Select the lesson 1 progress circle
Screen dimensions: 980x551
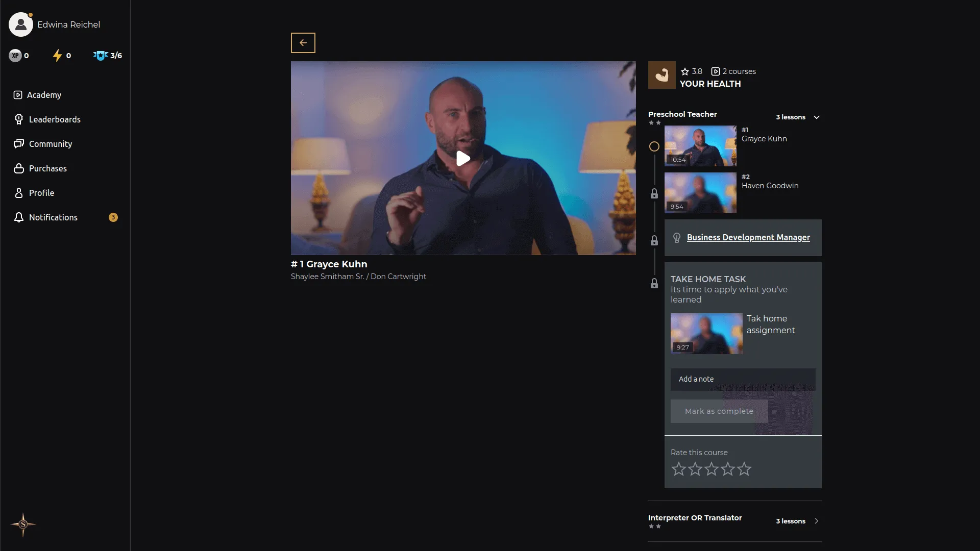click(654, 147)
